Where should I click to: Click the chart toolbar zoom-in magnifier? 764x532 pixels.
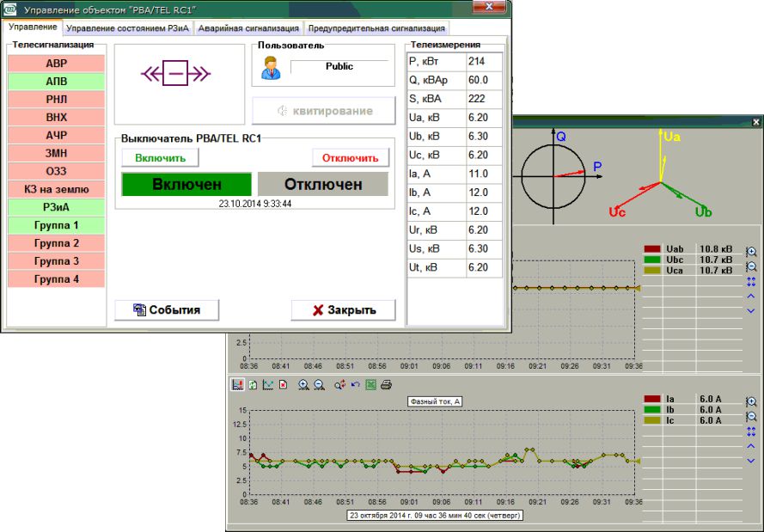coord(303,385)
